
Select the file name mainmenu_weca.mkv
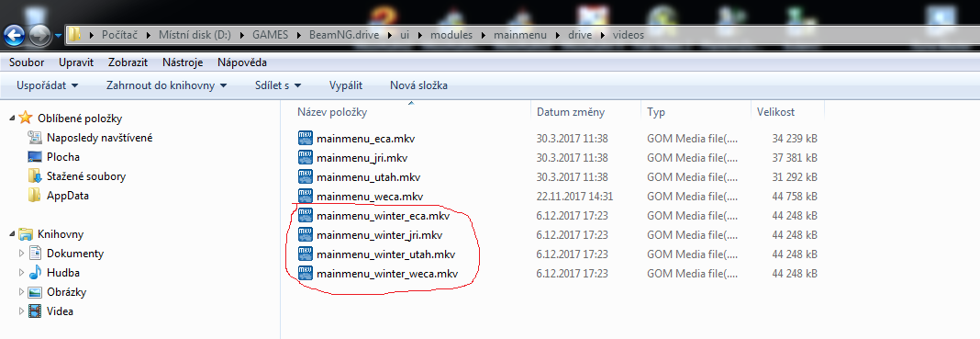click(370, 197)
